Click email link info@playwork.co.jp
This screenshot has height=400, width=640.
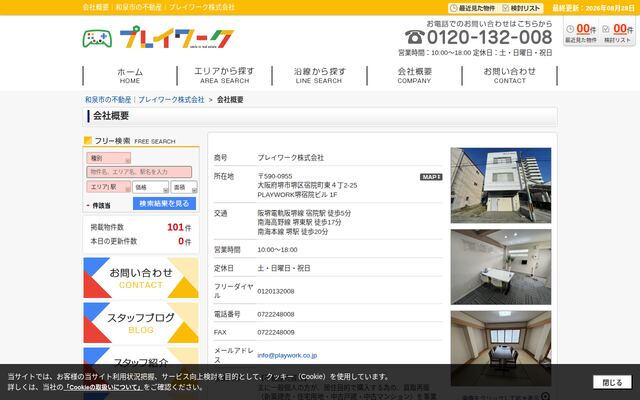[x=287, y=356]
